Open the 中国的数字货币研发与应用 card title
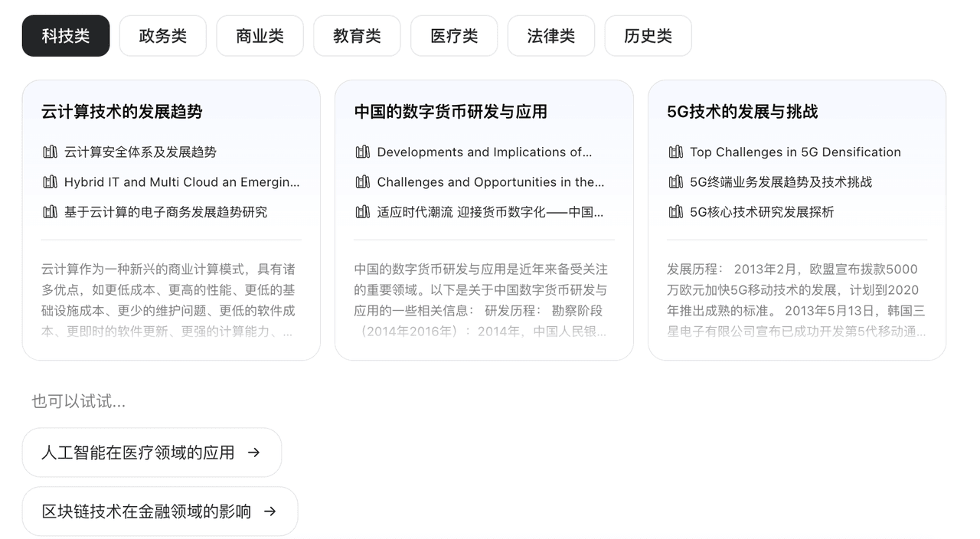This screenshot has width=980, height=539. (450, 112)
